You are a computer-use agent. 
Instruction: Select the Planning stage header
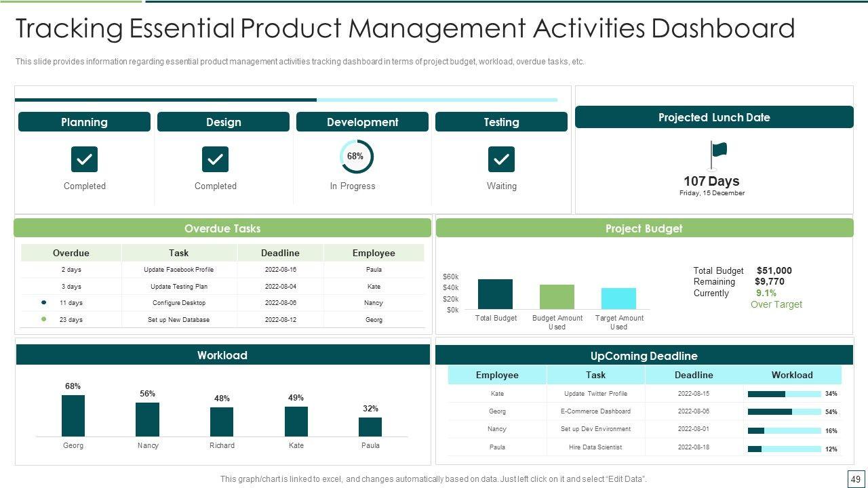[x=84, y=122]
